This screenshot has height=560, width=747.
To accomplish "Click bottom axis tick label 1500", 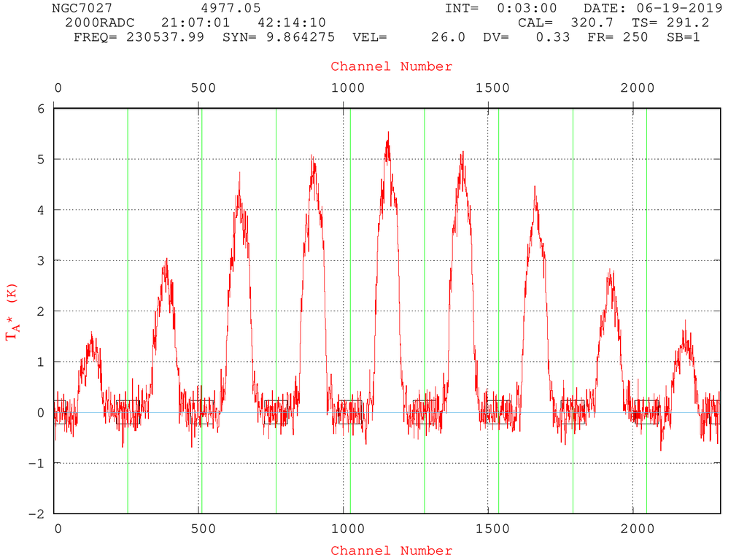I will click(x=492, y=529).
